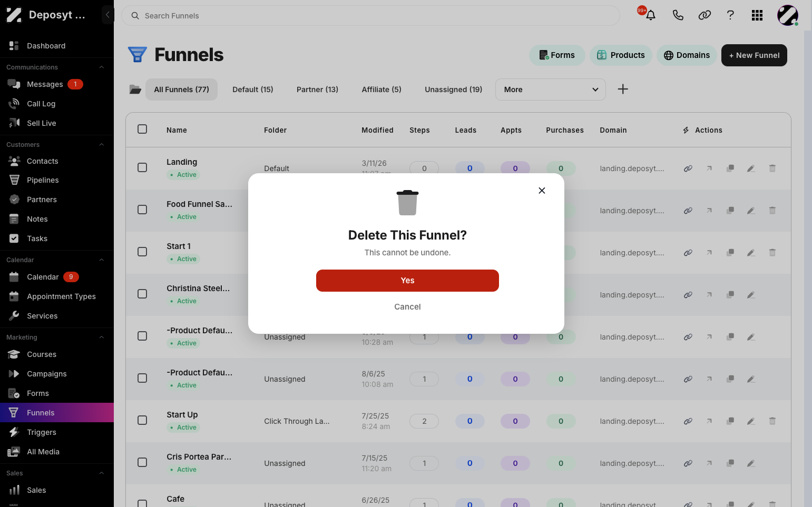The height and width of the screenshot is (507, 812).
Task: Click the + New Funnel button
Action: point(754,55)
